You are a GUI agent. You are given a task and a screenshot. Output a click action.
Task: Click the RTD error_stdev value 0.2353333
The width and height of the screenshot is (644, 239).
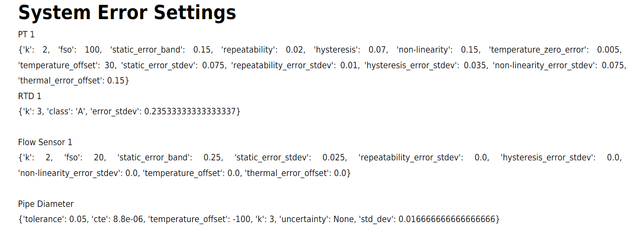[192, 112]
